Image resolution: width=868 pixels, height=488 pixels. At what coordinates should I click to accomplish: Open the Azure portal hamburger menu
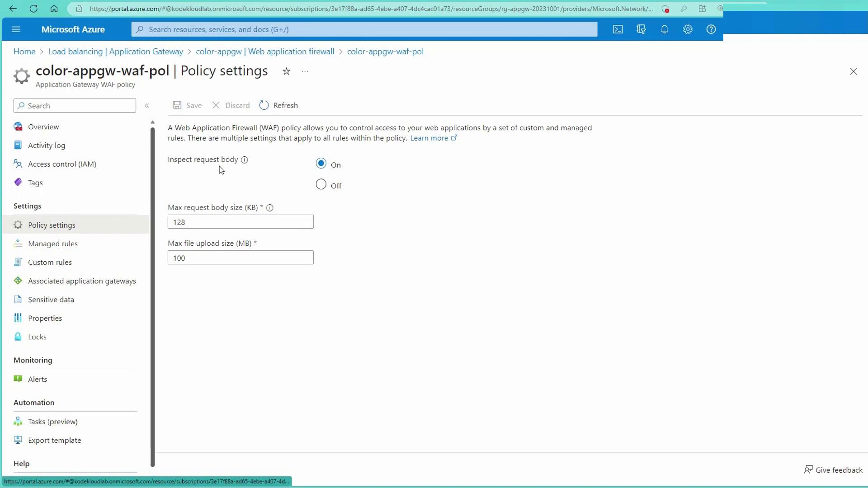point(16,29)
